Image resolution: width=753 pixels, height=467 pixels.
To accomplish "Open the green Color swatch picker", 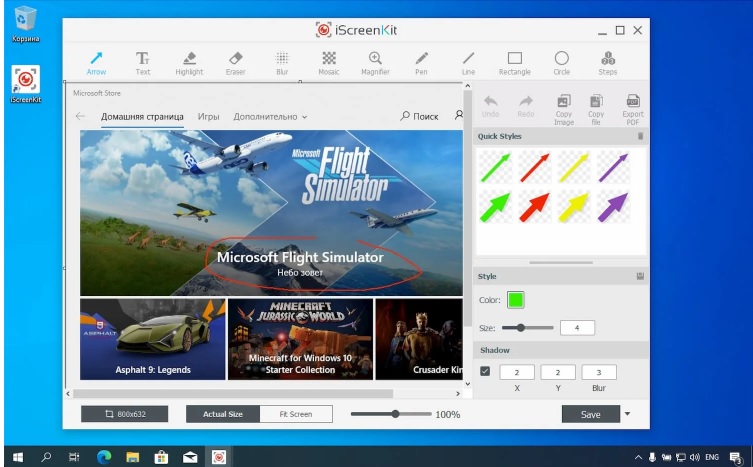I will (515, 299).
